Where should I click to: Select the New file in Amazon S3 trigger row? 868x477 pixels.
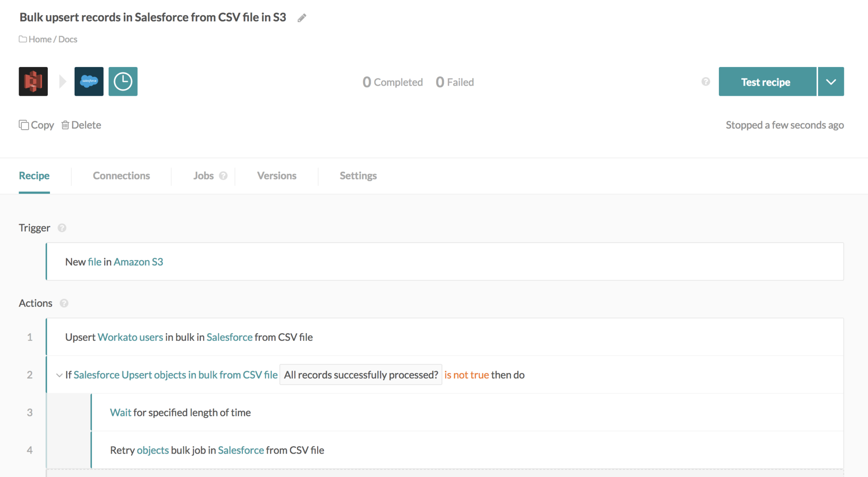114,262
